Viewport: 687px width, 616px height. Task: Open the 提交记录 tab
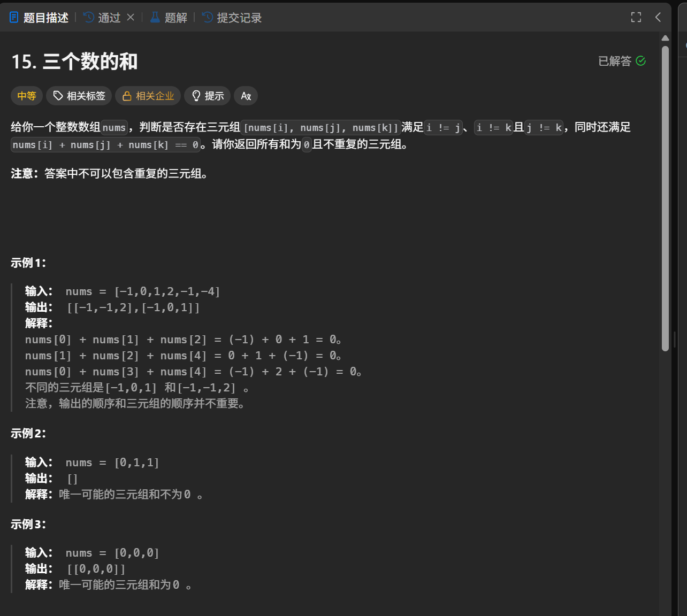click(232, 18)
